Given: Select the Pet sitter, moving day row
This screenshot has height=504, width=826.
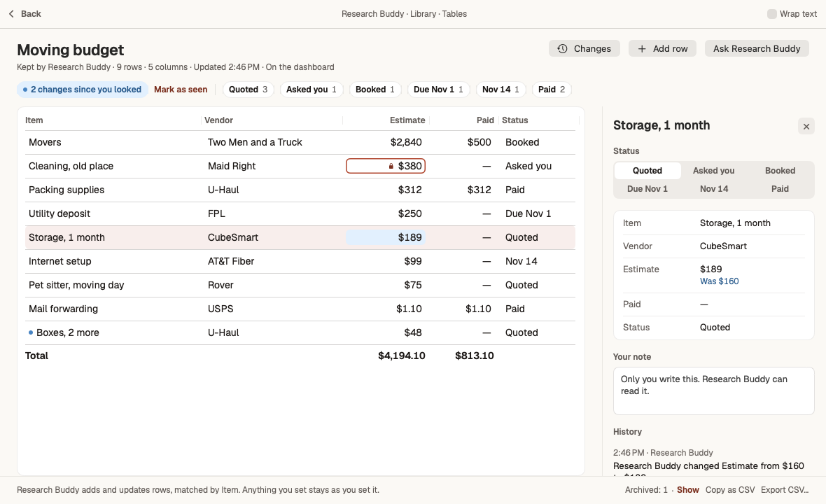Looking at the screenshot, I should click(x=300, y=285).
